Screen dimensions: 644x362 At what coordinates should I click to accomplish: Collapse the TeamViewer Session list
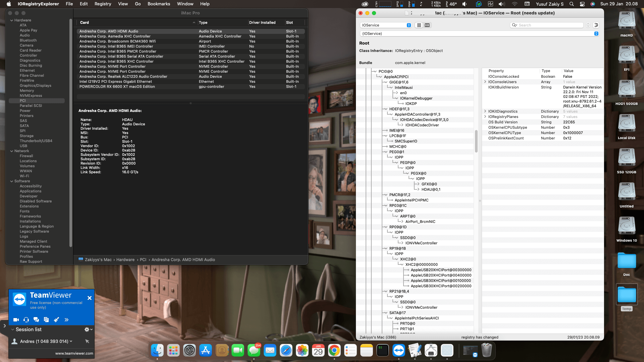click(x=13, y=329)
